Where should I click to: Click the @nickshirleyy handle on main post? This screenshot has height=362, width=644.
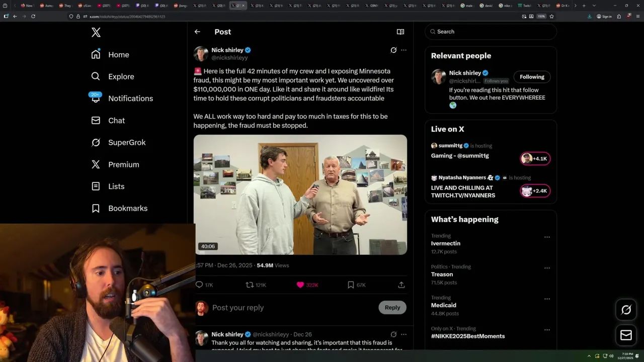coord(229,58)
